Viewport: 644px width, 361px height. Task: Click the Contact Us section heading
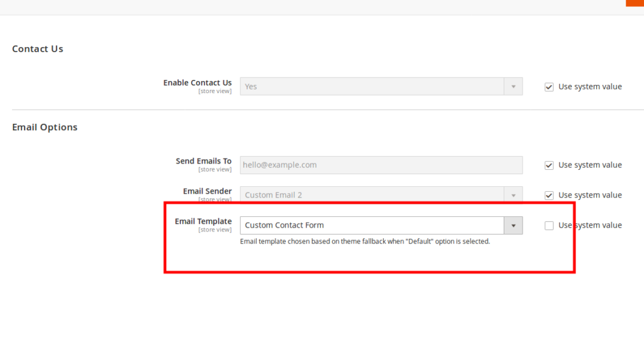pos(37,49)
